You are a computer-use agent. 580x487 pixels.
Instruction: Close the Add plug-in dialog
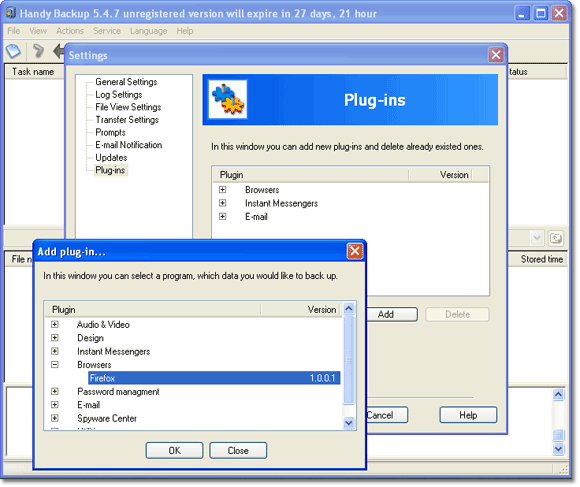tap(354, 251)
